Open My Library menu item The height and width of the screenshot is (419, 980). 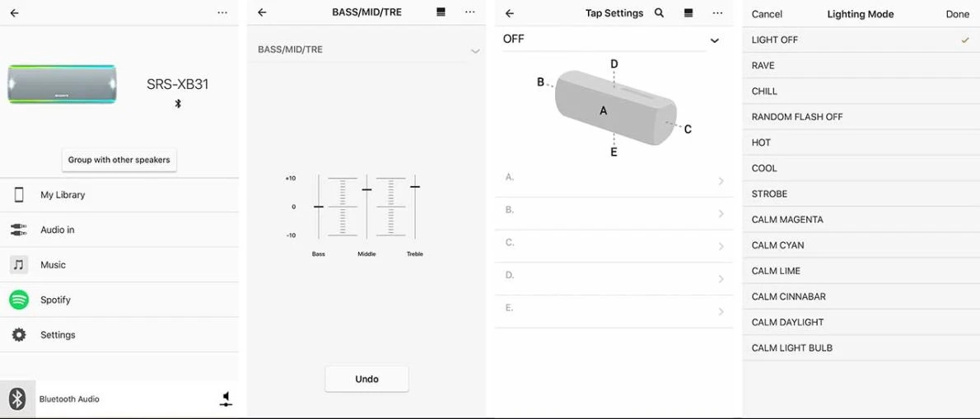tap(119, 195)
